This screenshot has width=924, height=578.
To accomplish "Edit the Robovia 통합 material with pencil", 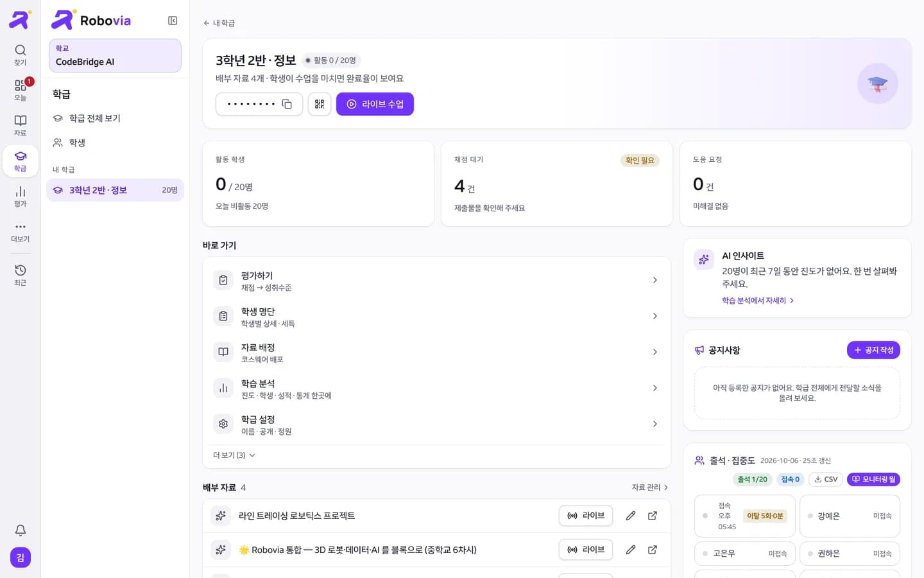I will (631, 550).
